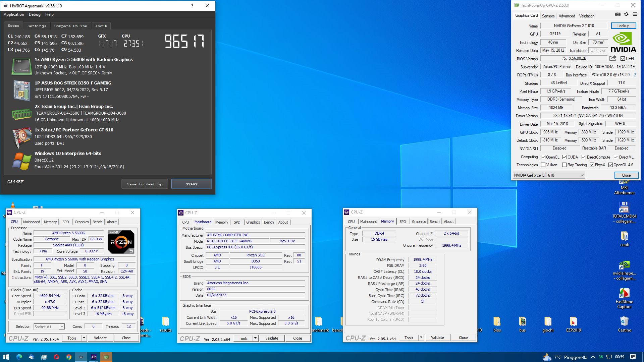
Task: Switch to Settings tab in Aquamark
Action: 37,26
